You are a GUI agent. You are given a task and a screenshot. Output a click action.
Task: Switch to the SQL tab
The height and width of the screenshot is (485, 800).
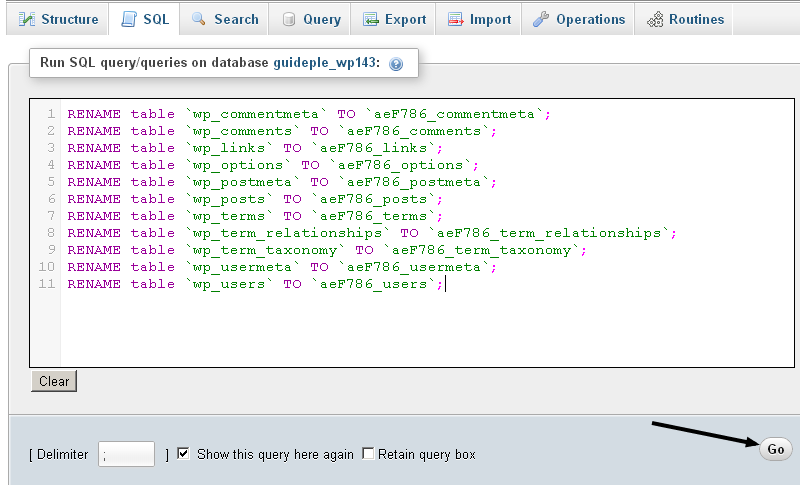click(x=144, y=19)
